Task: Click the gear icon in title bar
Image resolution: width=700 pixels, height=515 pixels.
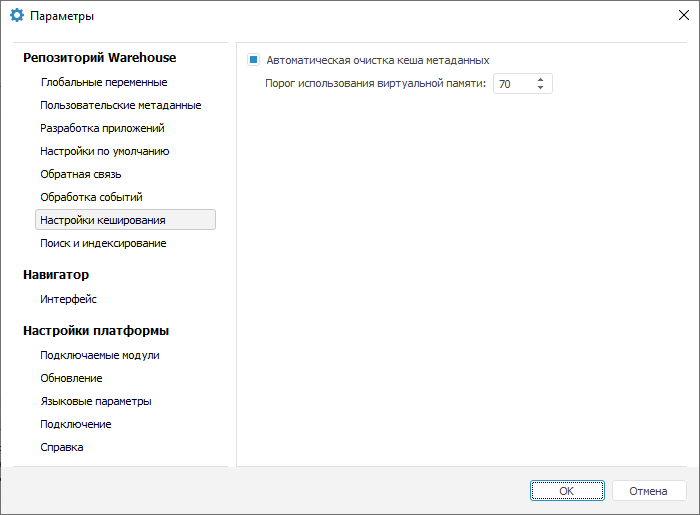Action: coord(16,16)
